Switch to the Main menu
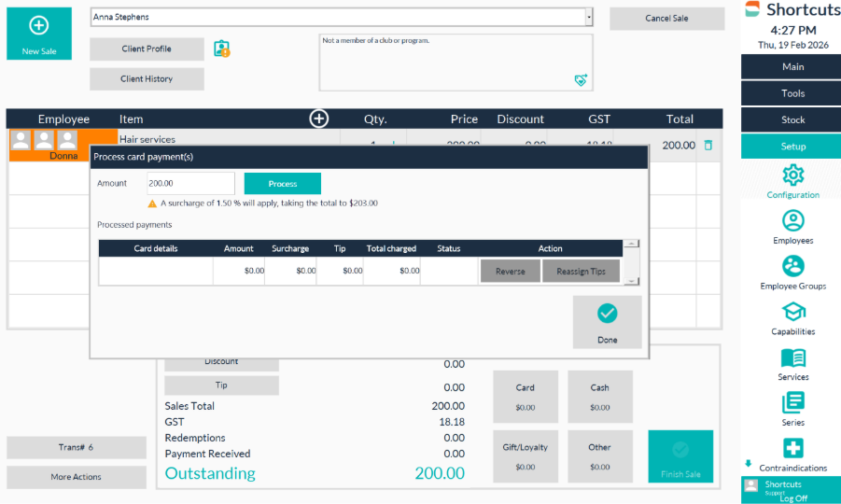The height and width of the screenshot is (504, 841). 792,67
